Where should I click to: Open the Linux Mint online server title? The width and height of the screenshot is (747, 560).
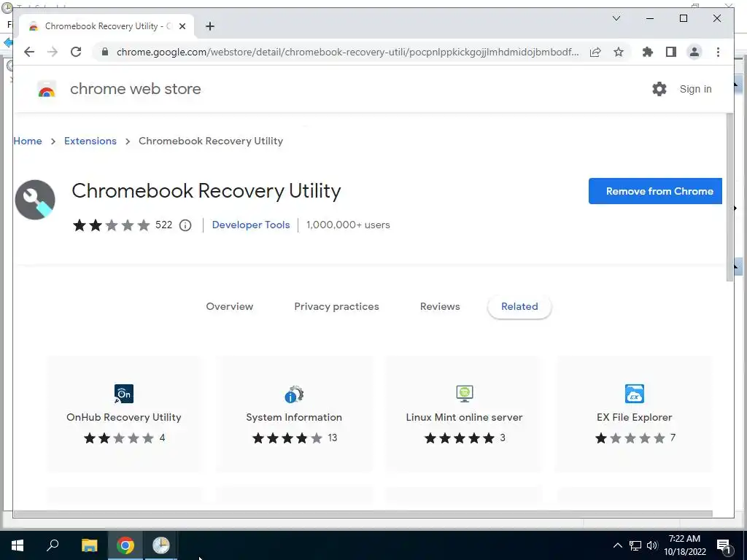coord(464,417)
